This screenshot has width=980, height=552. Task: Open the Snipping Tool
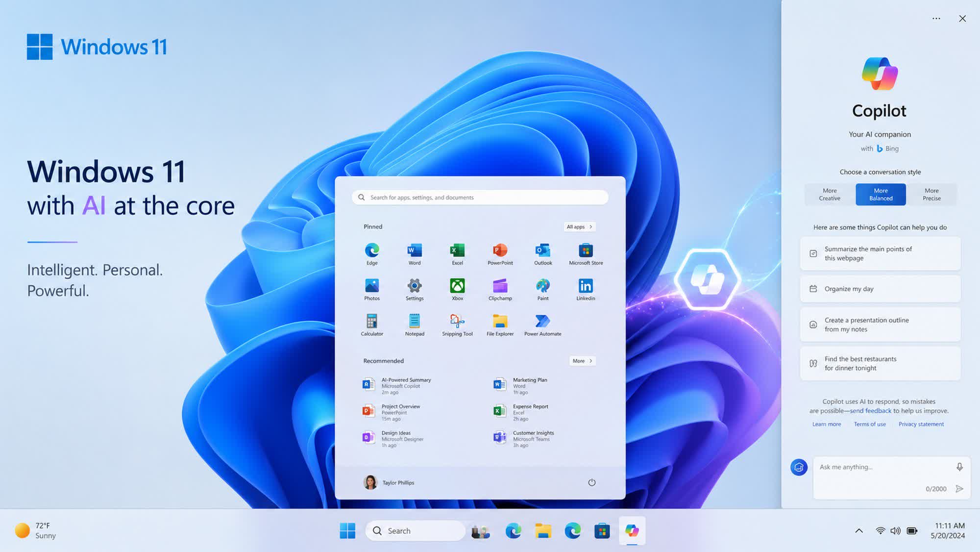(x=457, y=325)
